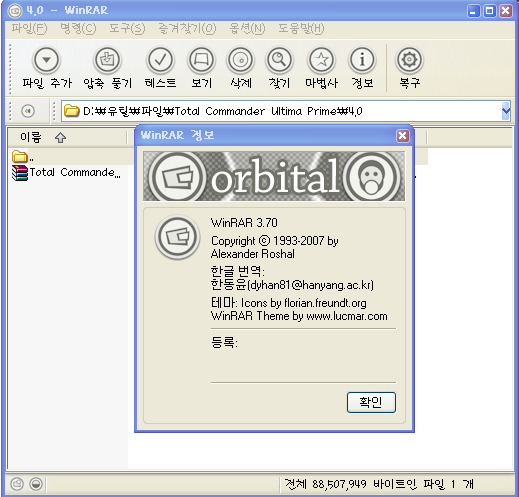Click the WinRAR logo icon in the about dialog
This screenshot has height=497, width=519.
pyautogui.click(x=177, y=237)
